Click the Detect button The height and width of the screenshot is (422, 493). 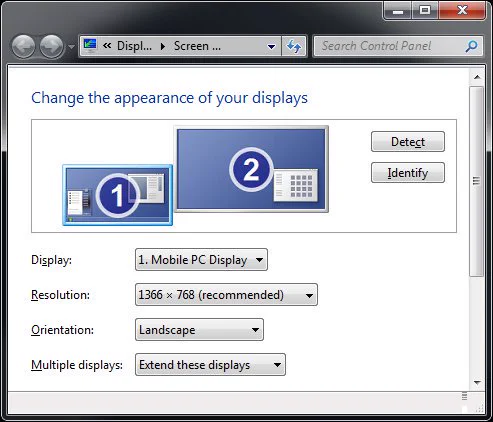(408, 142)
